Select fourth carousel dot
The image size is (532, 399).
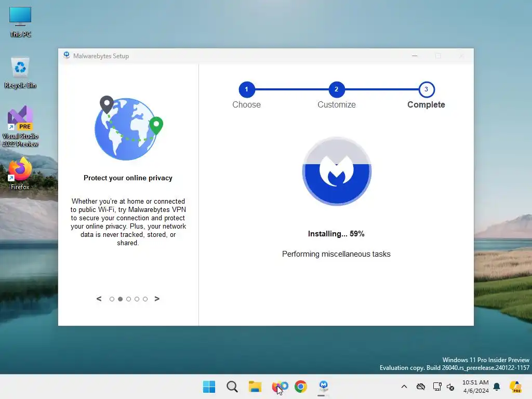137,299
